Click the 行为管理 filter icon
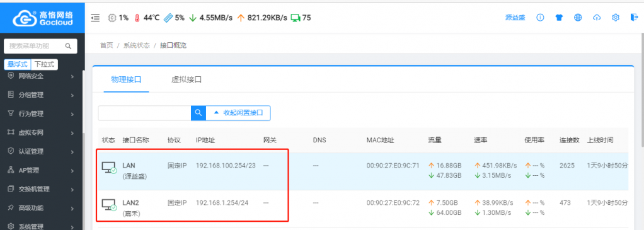The width and height of the screenshot is (644, 230). point(11,113)
